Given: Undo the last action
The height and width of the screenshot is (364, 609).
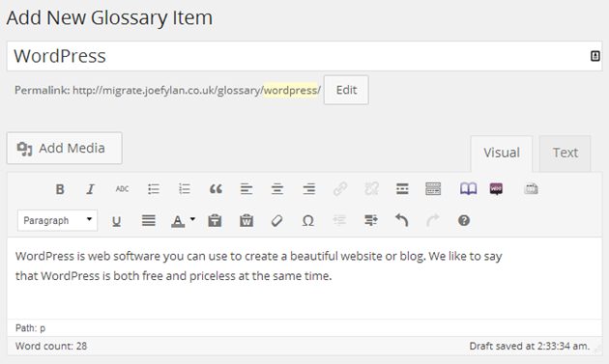Looking at the screenshot, I should pyautogui.click(x=401, y=220).
